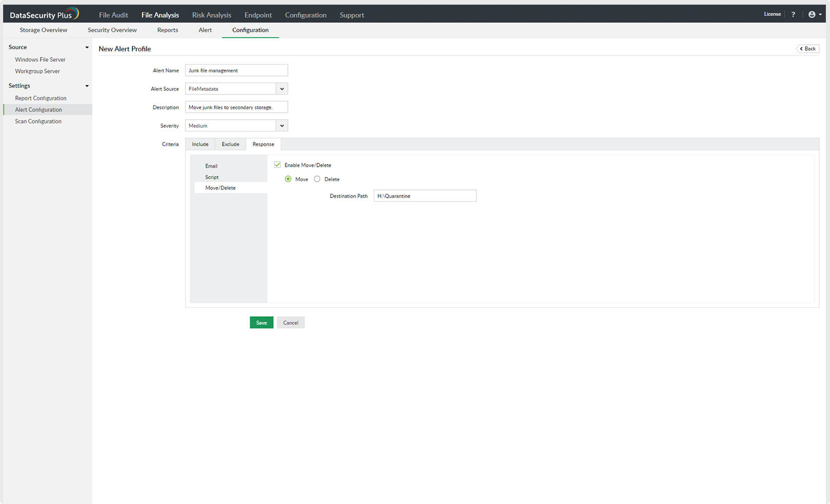Edit the Description field
Image resolution: width=830 pixels, height=504 pixels.
(236, 107)
